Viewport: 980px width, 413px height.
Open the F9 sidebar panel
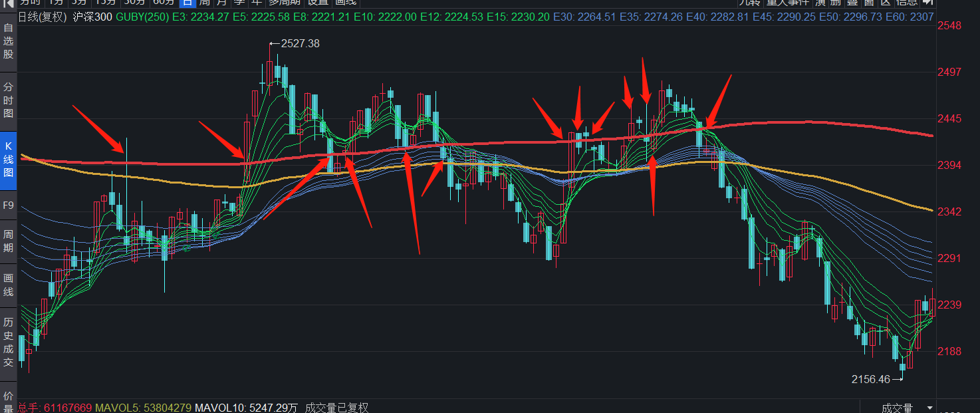tap(9, 206)
